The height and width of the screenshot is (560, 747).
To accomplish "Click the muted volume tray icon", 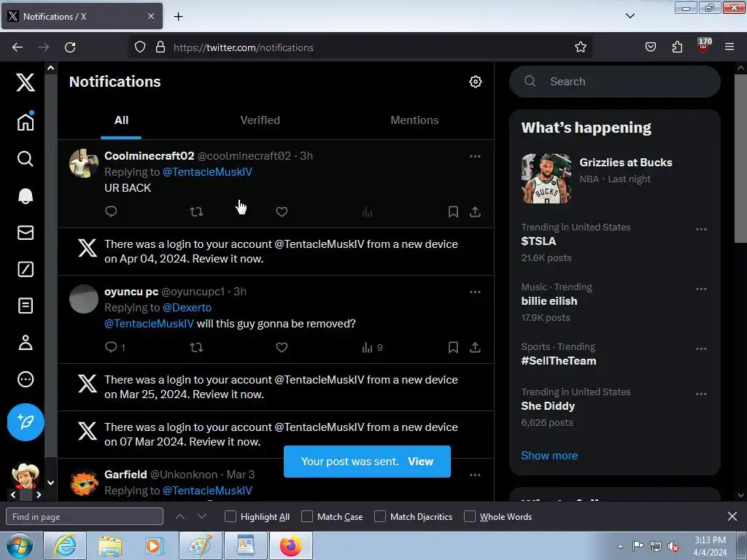I will tap(673, 546).
